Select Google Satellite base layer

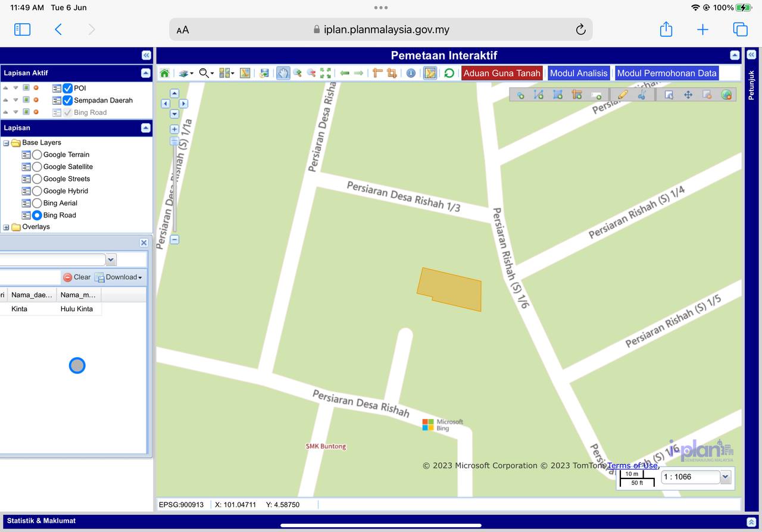(37, 167)
